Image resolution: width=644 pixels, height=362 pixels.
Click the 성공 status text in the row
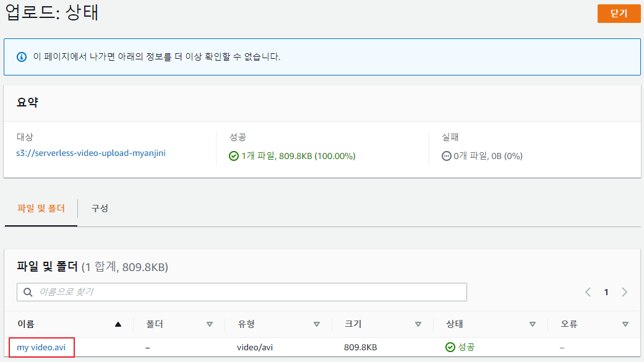point(466,347)
